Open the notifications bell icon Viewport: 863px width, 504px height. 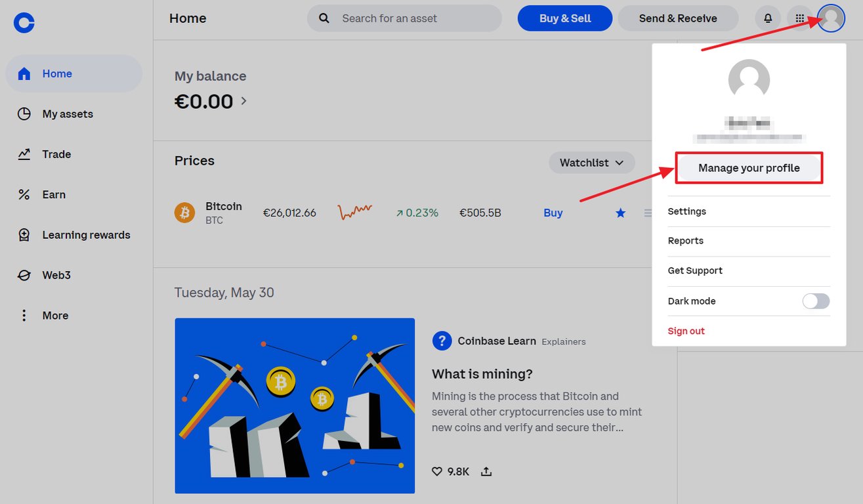[x=768, y=18]
